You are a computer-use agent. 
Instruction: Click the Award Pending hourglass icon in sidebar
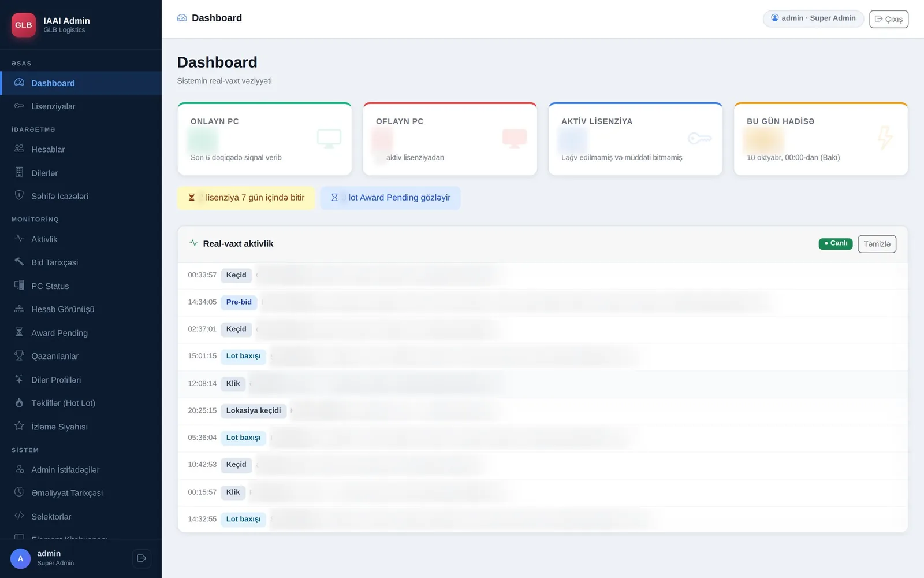pos(19,332)
